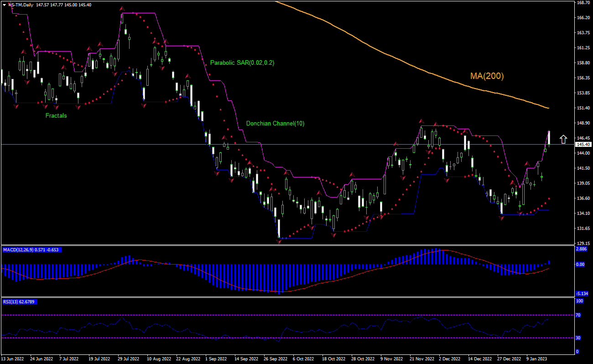Image resolution: width=593 pixels, height=364 pixels.
Task: Click the RSI(13) indicator header
Action: (x=19, y=302)
